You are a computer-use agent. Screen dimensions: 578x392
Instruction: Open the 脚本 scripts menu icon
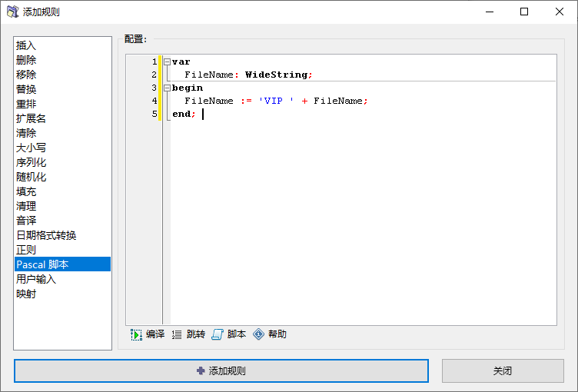pos(218,334)
